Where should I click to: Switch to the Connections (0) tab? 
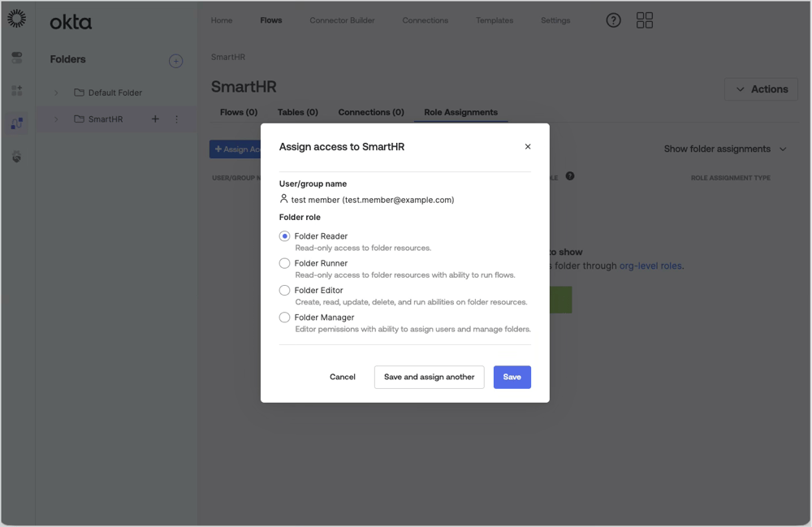pyautogui.click(x=371, y=112)
